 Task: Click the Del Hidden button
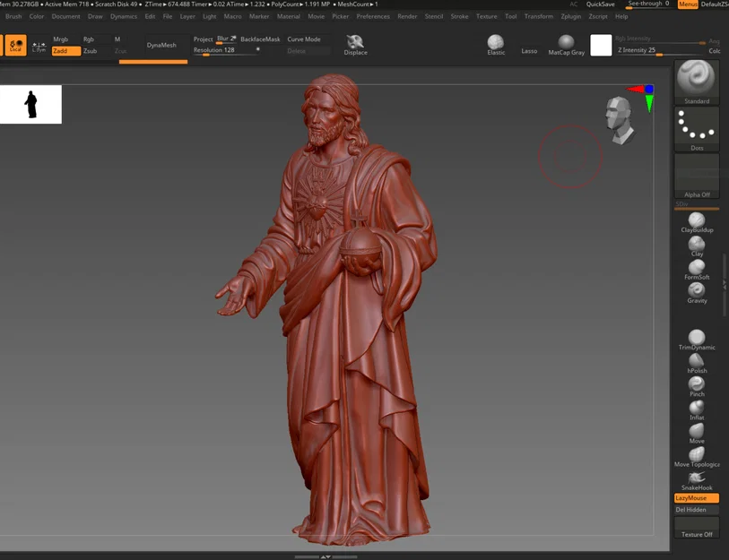(696, 509)
